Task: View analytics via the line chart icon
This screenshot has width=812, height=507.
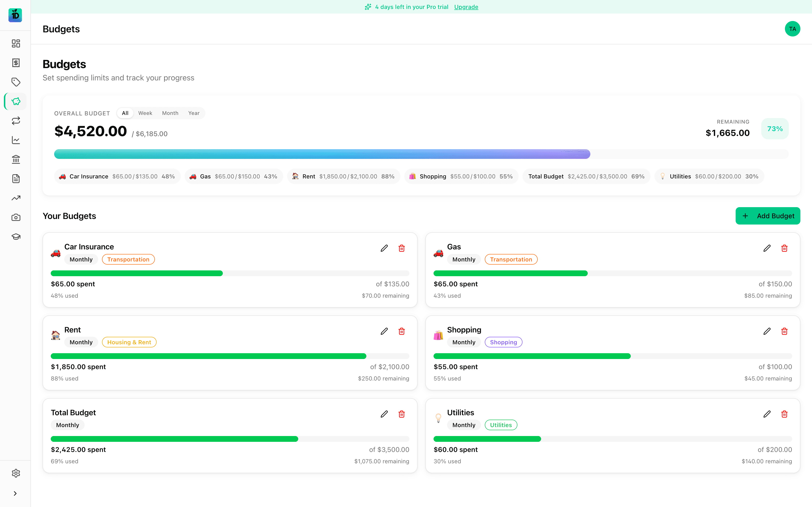Action: click(x=15, y=140)
